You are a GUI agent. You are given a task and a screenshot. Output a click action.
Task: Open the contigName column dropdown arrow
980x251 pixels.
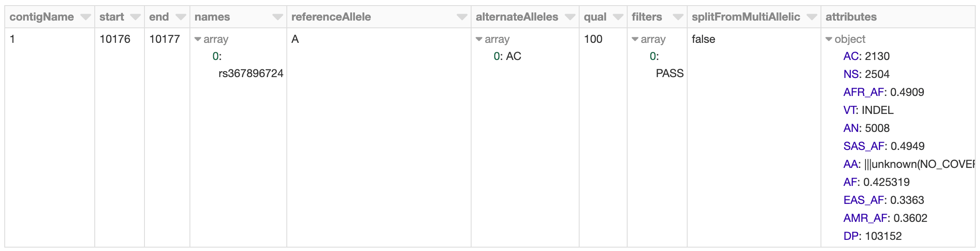click(85, 17)
